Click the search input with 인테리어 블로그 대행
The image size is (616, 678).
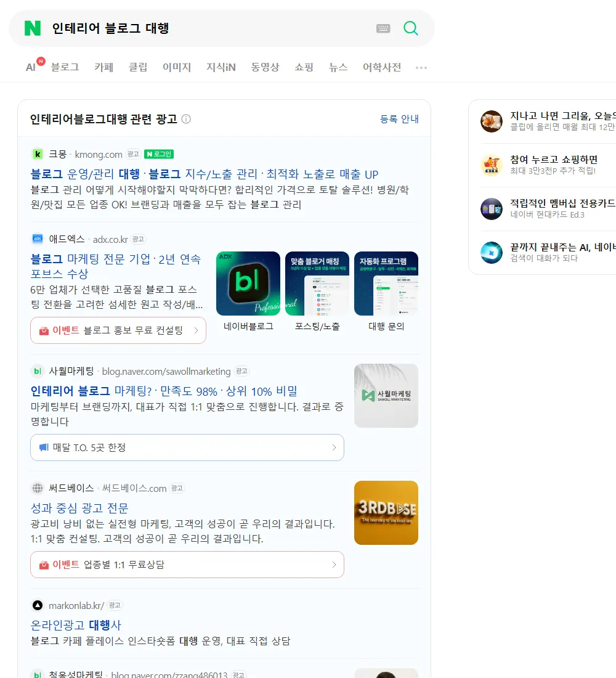point(209,28)
